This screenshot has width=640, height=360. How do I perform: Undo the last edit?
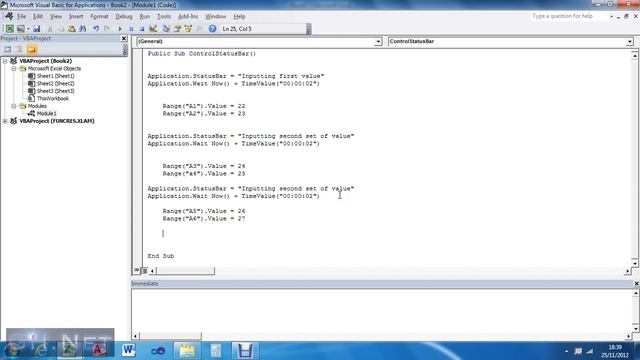tap(96, 29)
